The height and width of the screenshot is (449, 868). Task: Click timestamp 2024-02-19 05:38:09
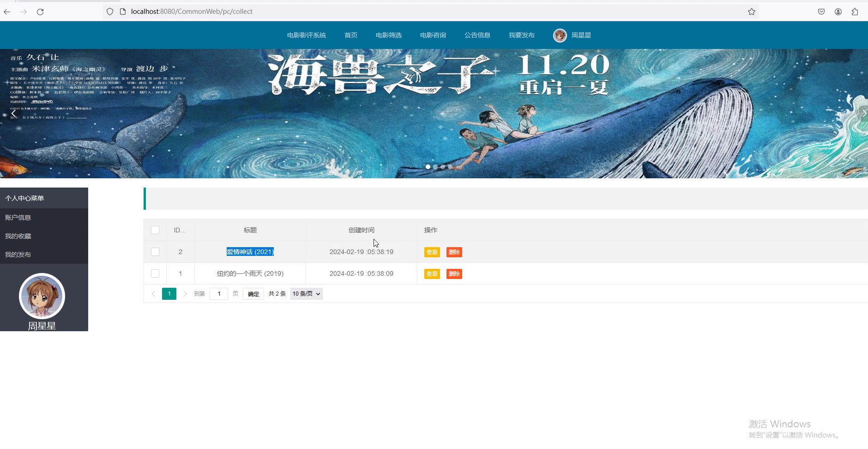pyautogui.click(x=362, y=273)
